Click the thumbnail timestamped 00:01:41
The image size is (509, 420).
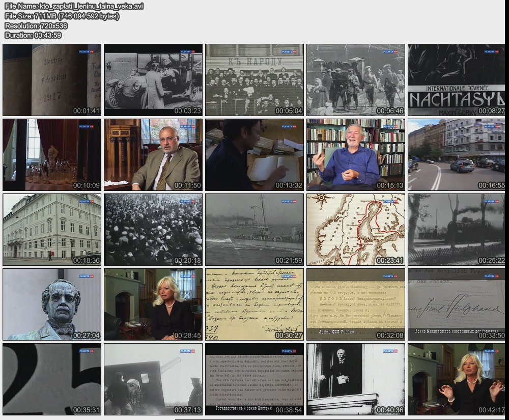coord(52,80)
